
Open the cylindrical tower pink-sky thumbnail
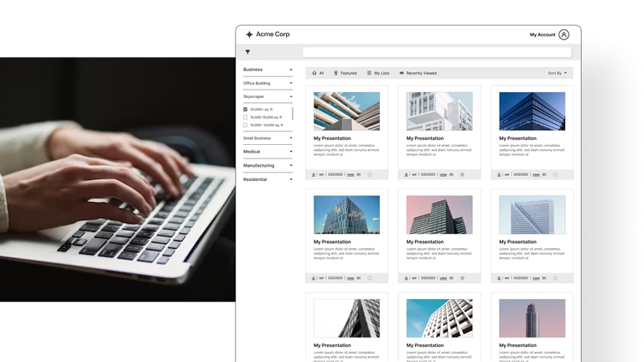click(x=532, y=318)
